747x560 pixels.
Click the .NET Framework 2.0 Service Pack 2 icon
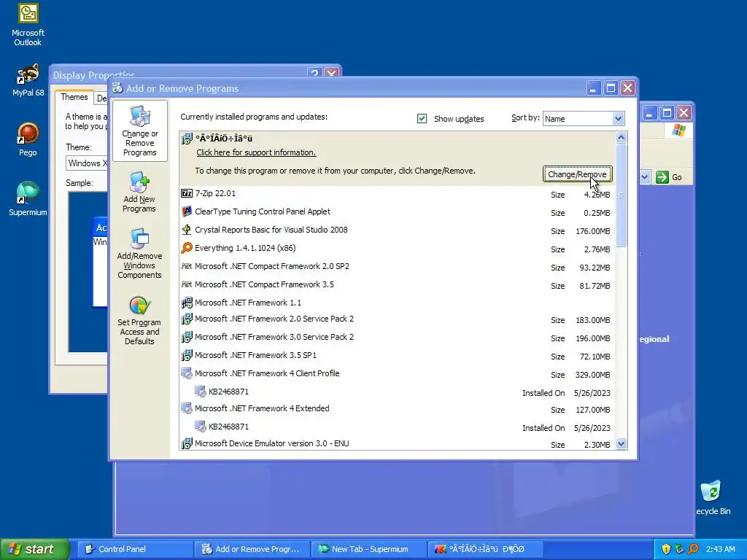(x=187, y=319)
